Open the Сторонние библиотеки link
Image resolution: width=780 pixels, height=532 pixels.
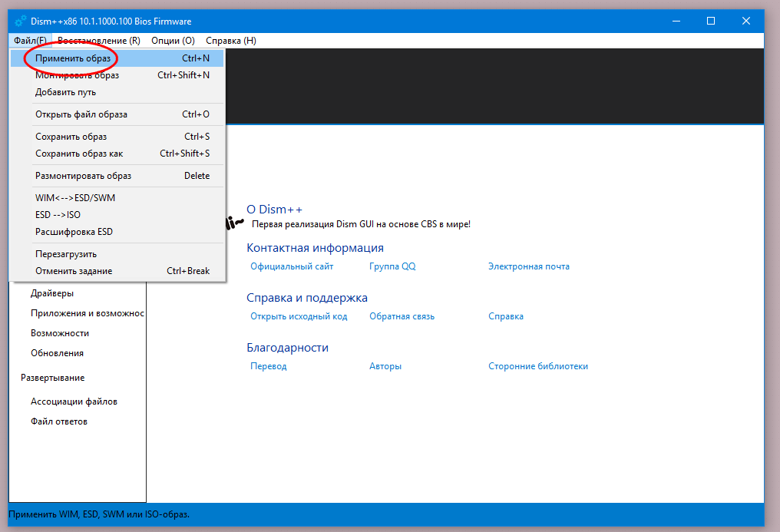click(x=538, y=366)
